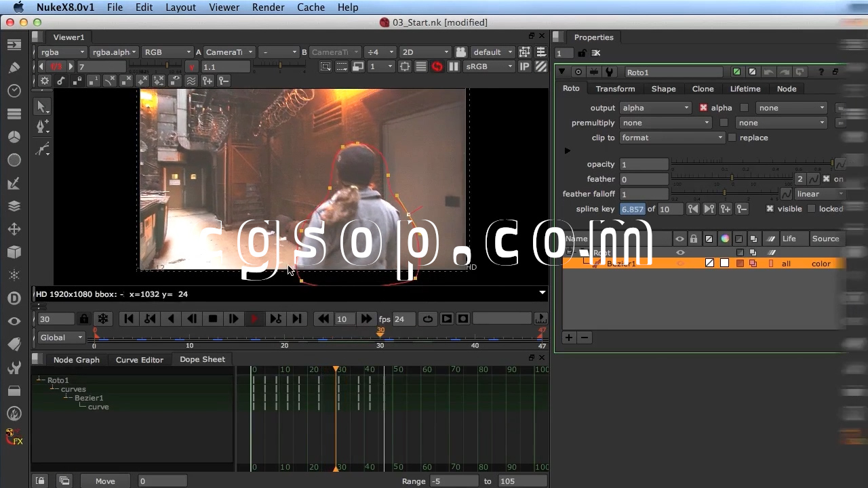Switch to the Curve Editor tab
Viewport: 868px width, 488px height.
click(x=139, y=360)
